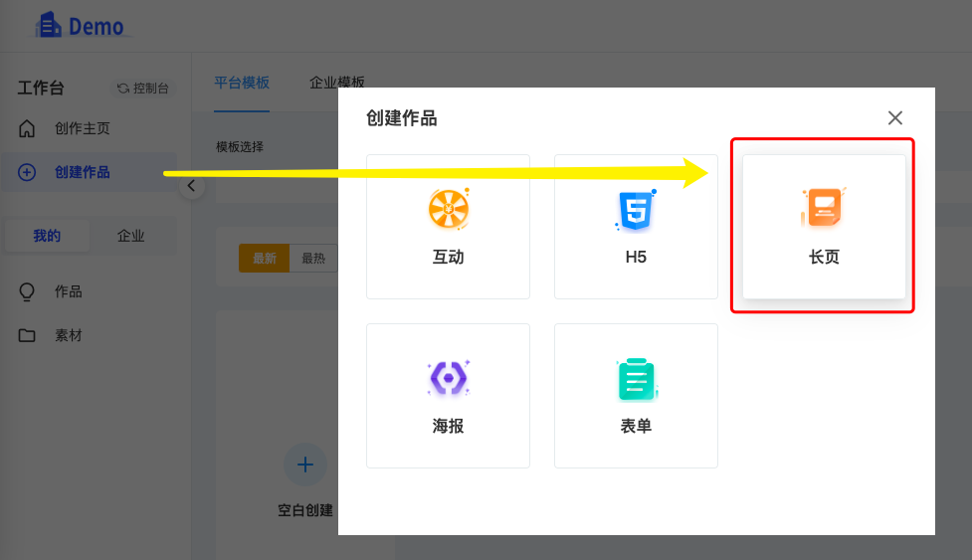Click the plus circle icon beside 创建作品
The height and width of the screenshot is (560, 972).
[27, 172]
